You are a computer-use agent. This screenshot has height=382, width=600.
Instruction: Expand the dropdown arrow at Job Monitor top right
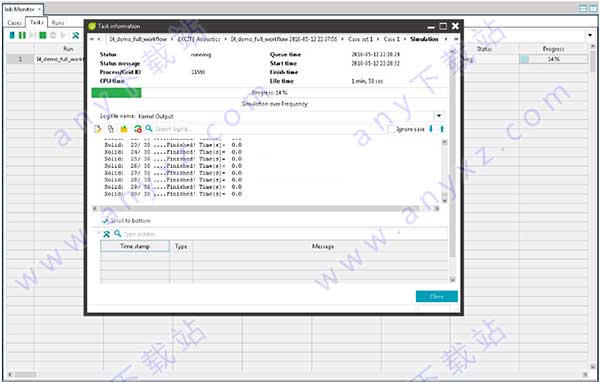point(590,36)
